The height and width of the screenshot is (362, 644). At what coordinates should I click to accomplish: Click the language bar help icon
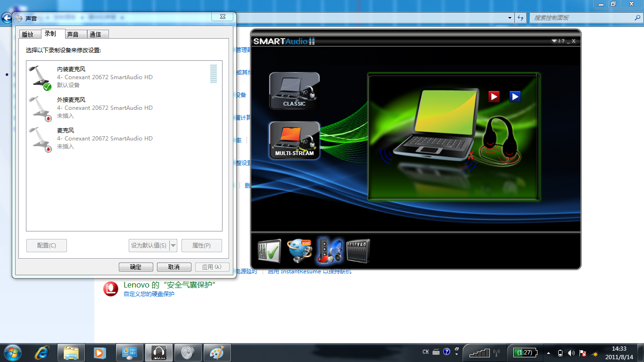[x=447, y=352]
